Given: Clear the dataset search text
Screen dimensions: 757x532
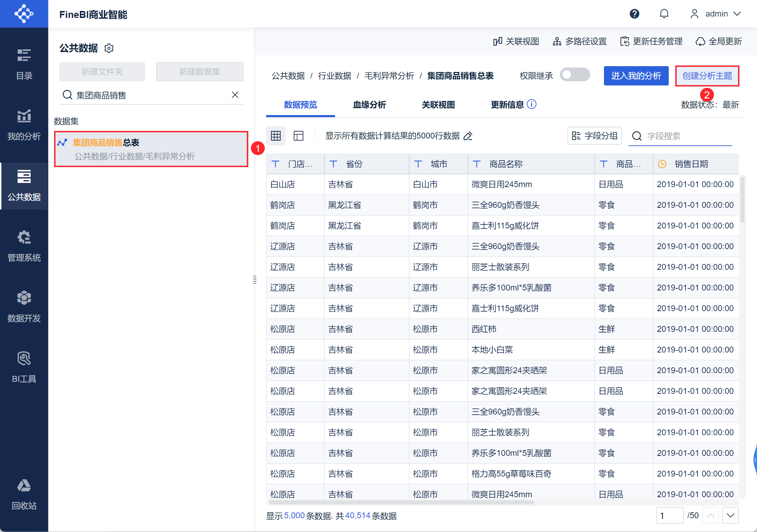Looking at the screenshot, I should 235,95.
